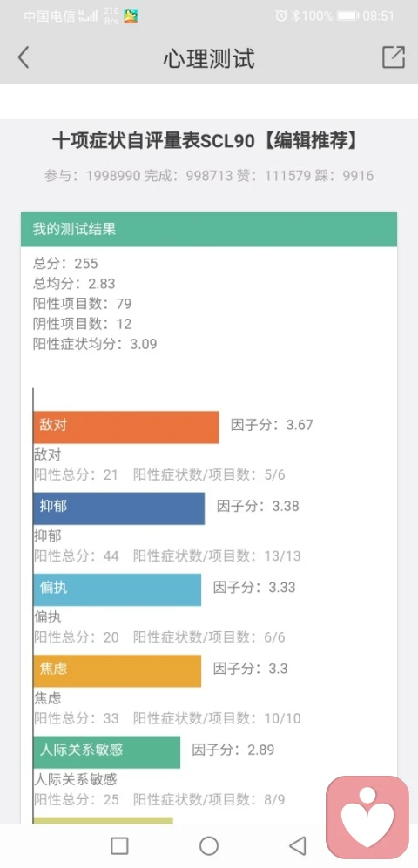Select the green 人际关系敏感 bar
Screen dimensions: 418x868
107,751
